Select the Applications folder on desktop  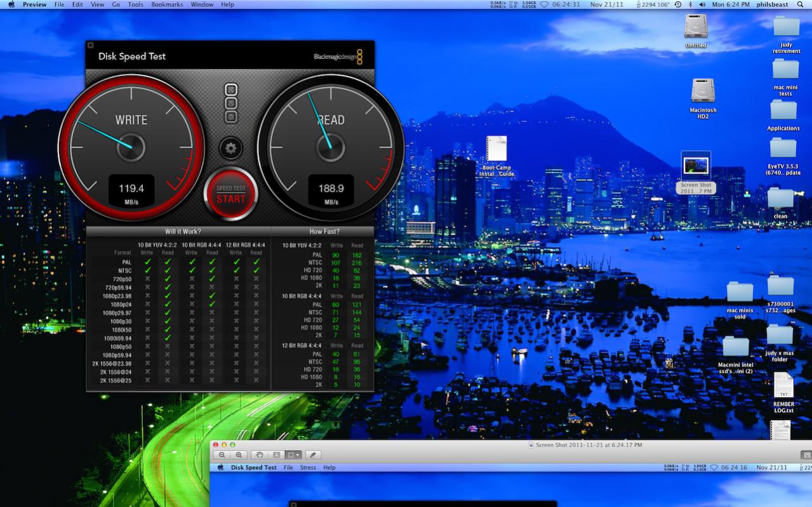pyautogui.click(x=783, y=115)
